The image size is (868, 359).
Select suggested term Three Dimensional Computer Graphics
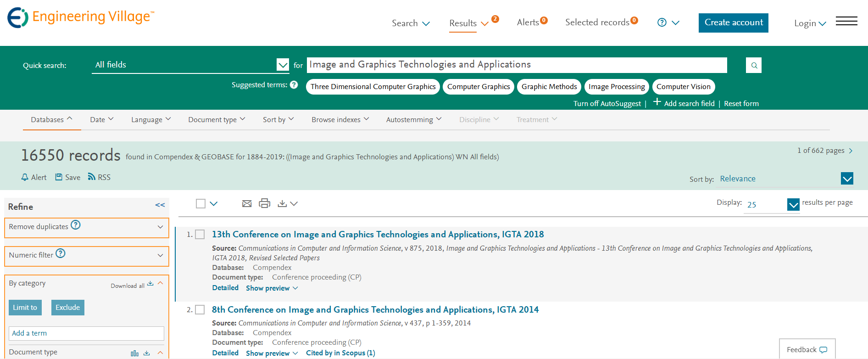373,87
